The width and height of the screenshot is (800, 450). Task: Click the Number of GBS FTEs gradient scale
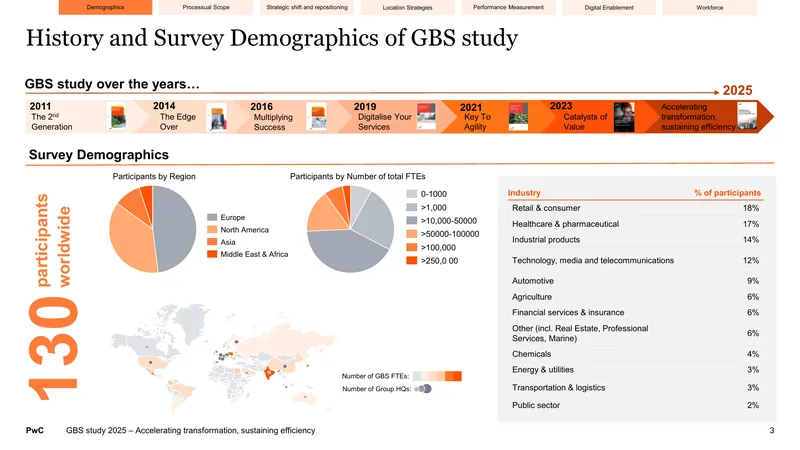(x=437, y=376)
